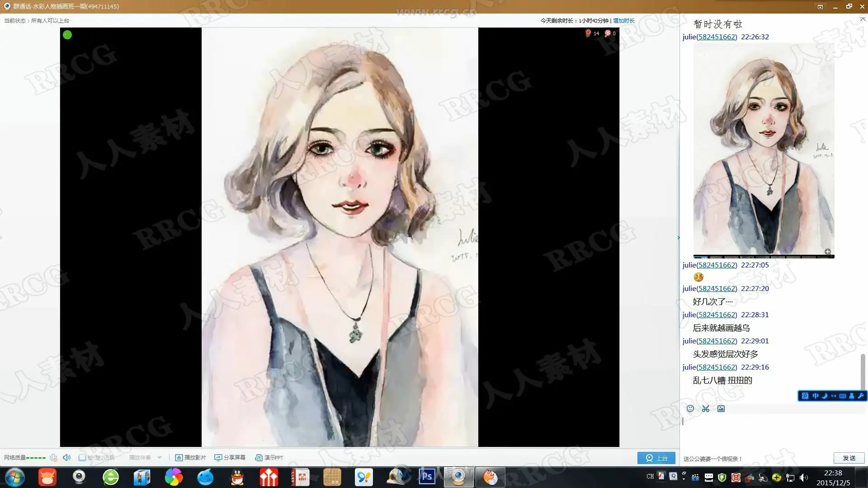Click the rose flower gift icon
The width and height of the screenshot is (868, 488).
point(588,33)
